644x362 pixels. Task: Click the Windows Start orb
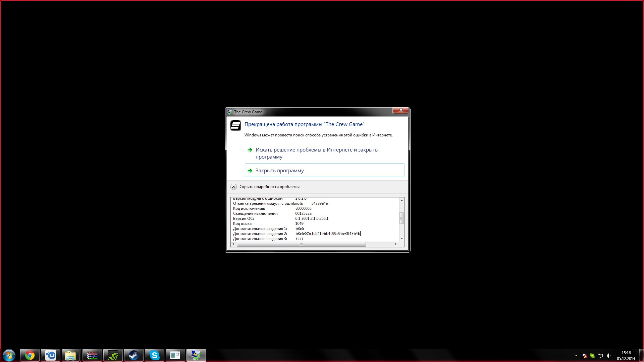click(9, 355)
